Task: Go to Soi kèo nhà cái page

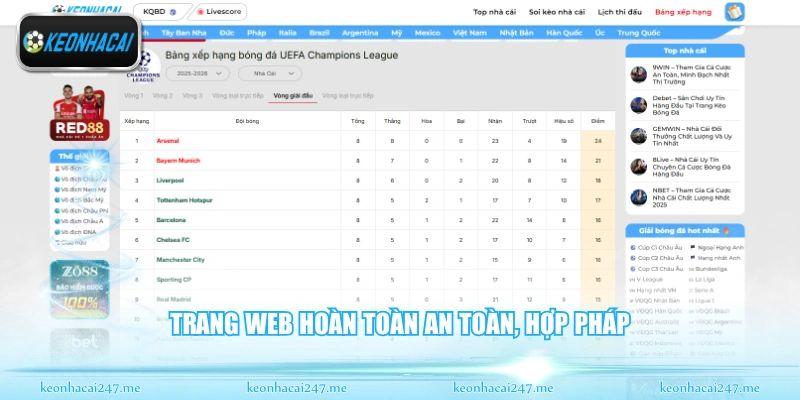Action: coord(557,12)
